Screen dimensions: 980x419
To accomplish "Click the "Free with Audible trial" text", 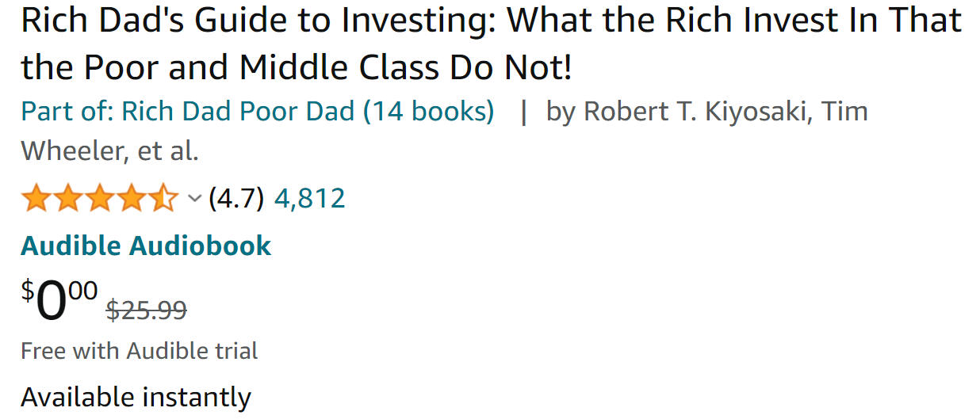I will click(139, 351).
